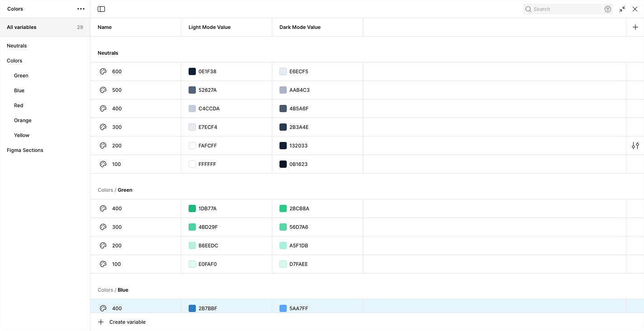This screenshot has height=331, width=644.
Task: Click the Dark Mode Value column header
Action: click(300, 27)
